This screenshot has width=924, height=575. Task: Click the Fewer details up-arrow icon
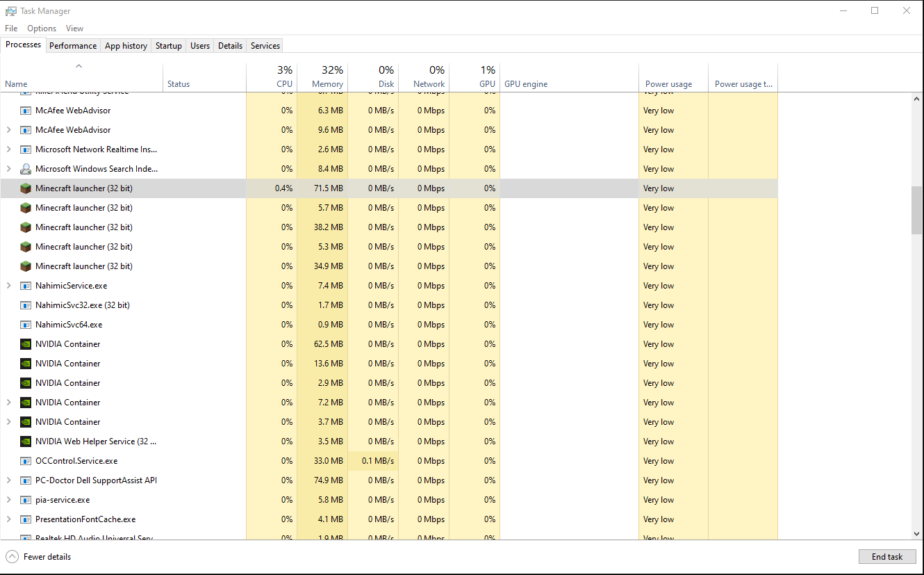click(13, 556)
